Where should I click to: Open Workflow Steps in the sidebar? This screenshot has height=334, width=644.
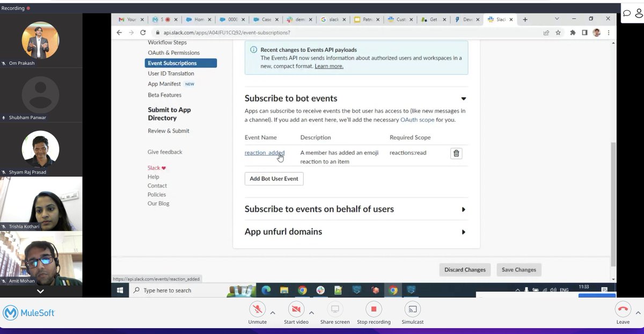167,42
